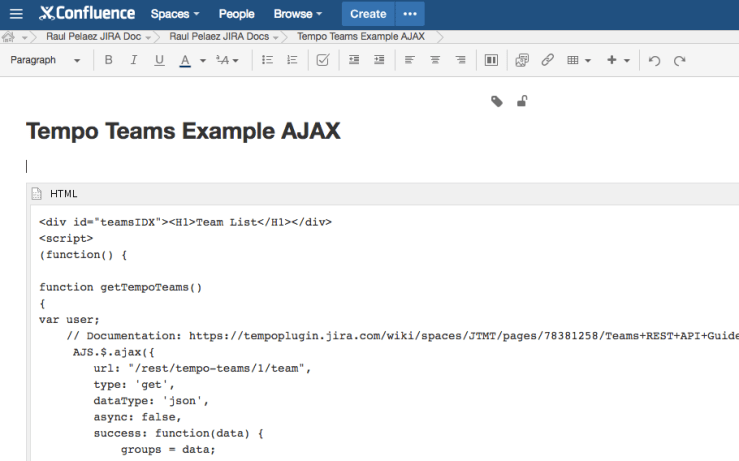Toggle underline formatting
Image resolution: width=739 pixels, height=461 pixels.
coord(159,60)
